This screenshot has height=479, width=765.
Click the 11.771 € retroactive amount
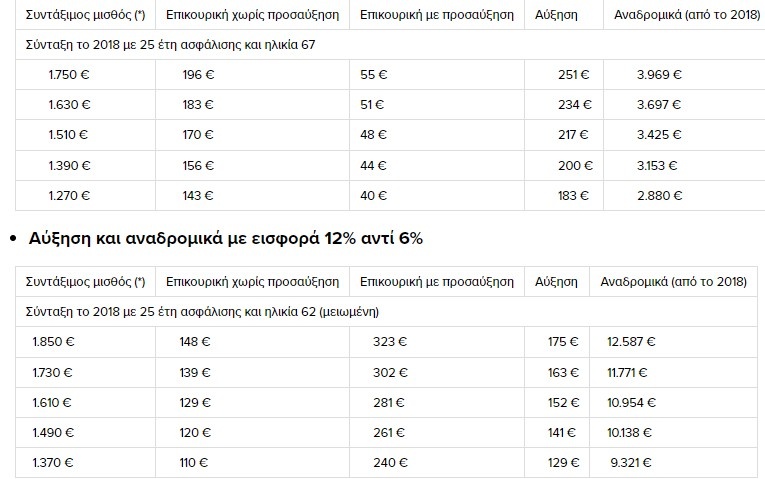click(630, 372)
